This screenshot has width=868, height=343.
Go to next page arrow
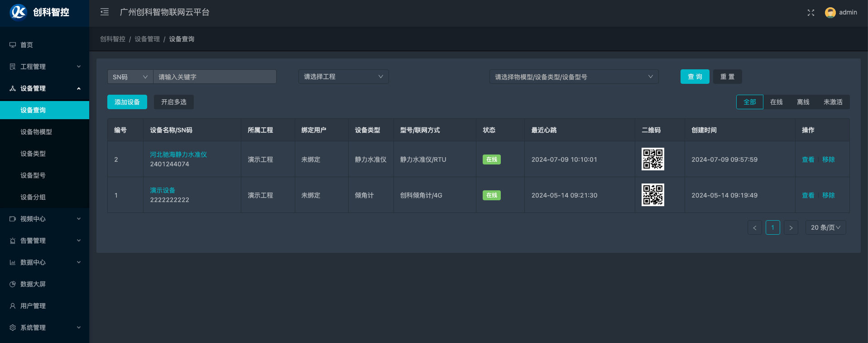click(791, 227)
